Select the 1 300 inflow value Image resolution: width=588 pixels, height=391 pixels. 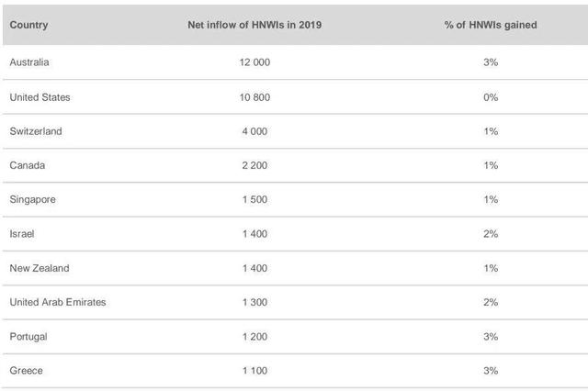pos(254,302)
